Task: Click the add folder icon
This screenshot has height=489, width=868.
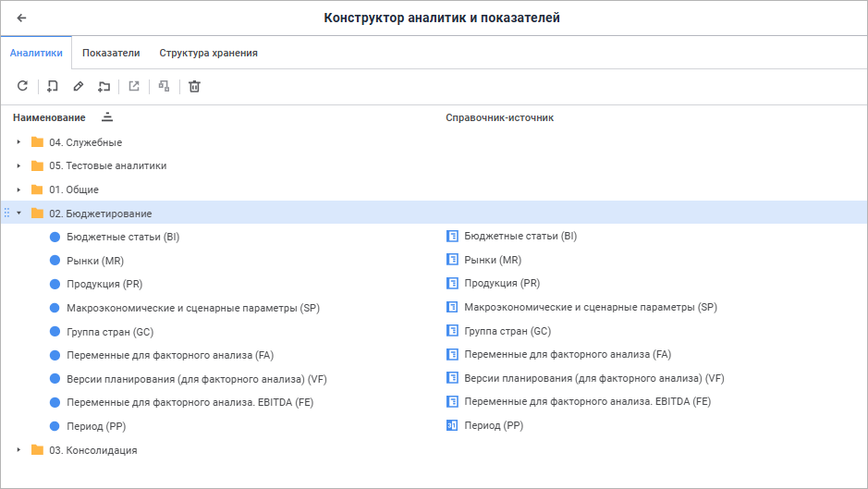Action: click(x=104, y=86)
